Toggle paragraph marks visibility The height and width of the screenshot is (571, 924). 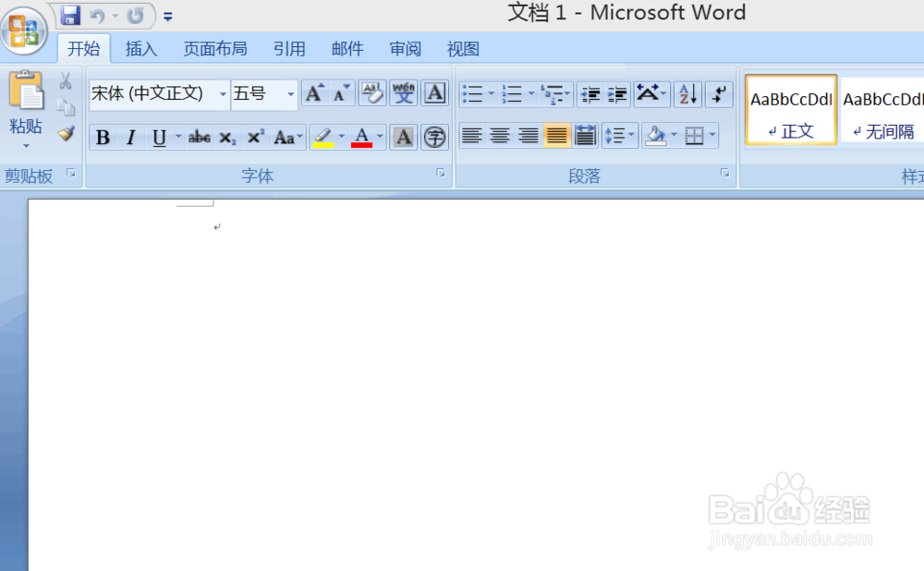tap(720, 93)
